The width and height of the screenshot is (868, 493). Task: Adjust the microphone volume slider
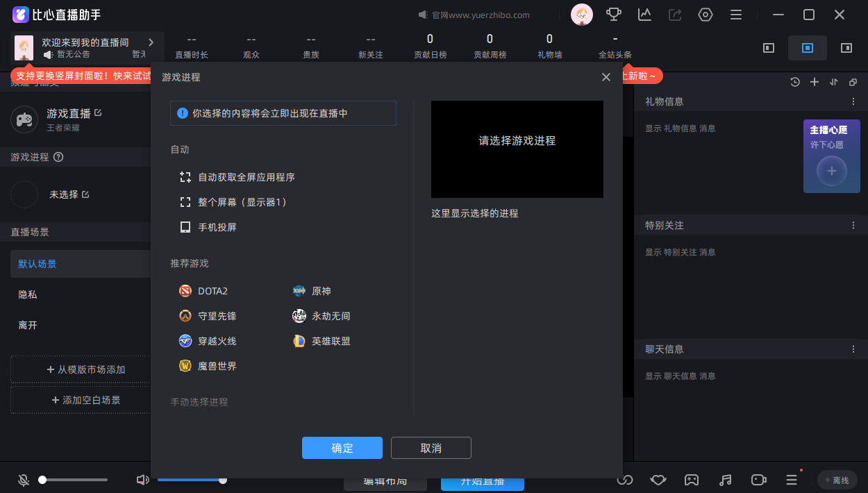pos(73,480)
